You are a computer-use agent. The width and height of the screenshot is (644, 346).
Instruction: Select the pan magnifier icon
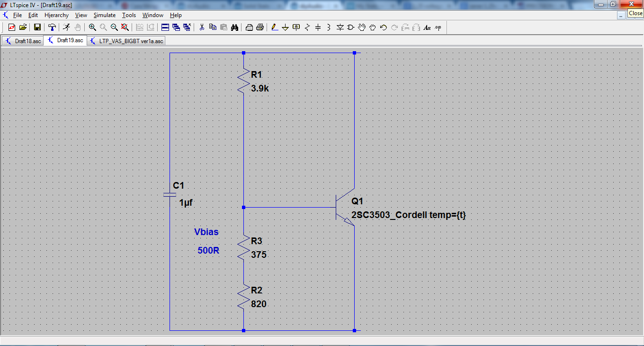click(103, 27)
